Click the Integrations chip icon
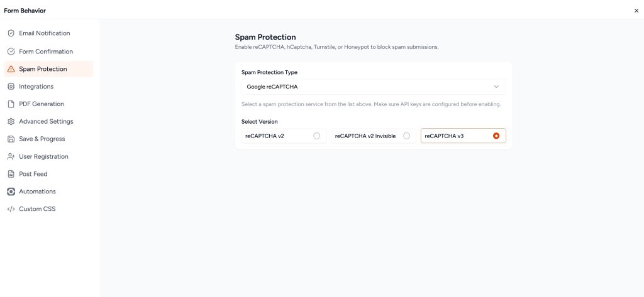 click(11, 87)
